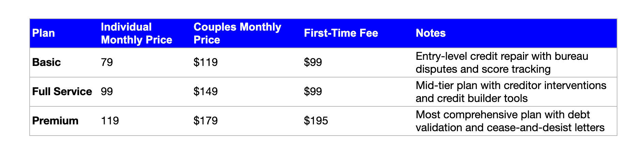Select the Premium plan name cell
Viewport: 644px width, 157px height.
coord(55,121)
